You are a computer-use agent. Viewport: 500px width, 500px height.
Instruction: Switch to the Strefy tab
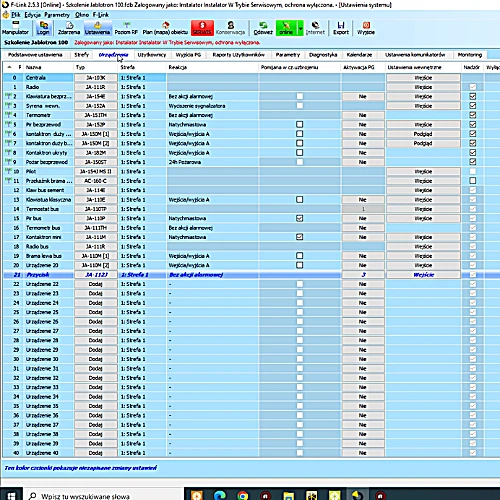click(81, 55)
